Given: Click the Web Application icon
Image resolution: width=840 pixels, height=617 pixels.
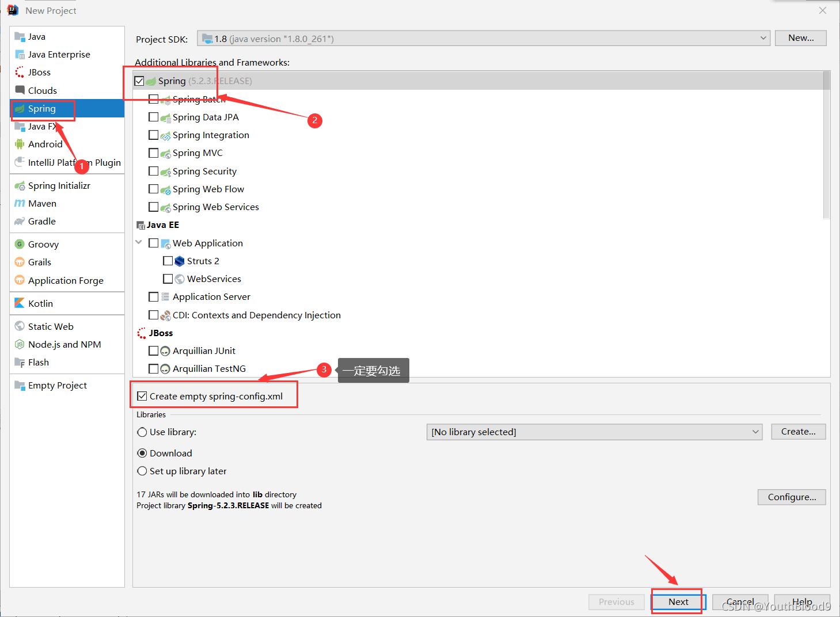Looking at the screenshot, I should click(x=166, y=243).
